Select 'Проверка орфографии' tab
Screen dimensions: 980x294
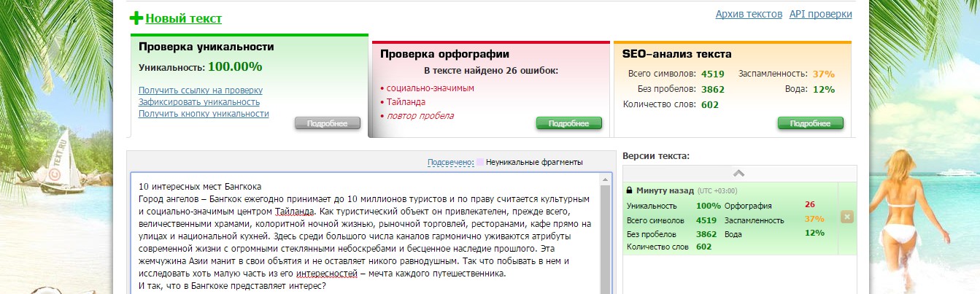[445, 54]
